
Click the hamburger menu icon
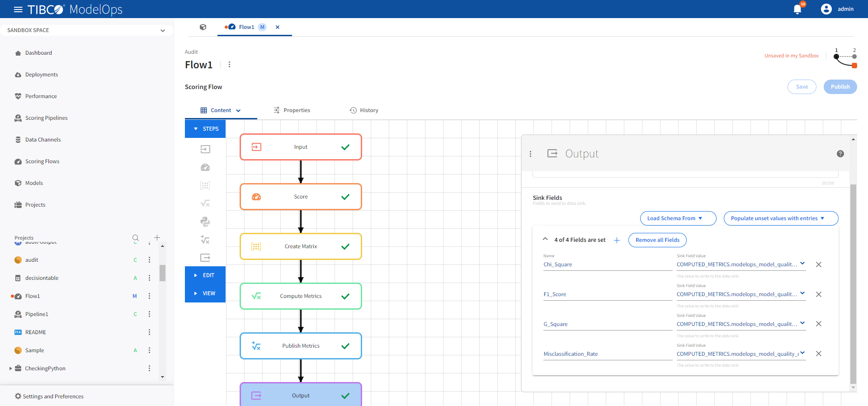pyautogui.click(x=18, y=9)
